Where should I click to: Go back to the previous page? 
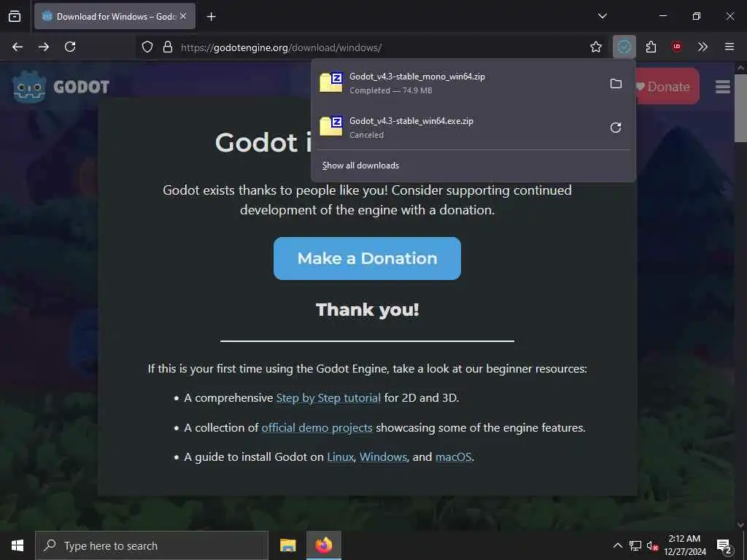click(18, 47)
